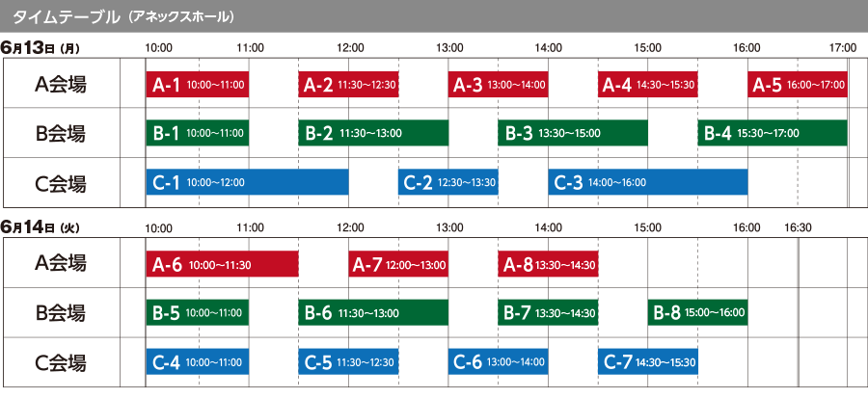Select session A-3 running 13:00–14:00
Image resolution: width=868 pixels, height=398 pixels.
point(498,85)
